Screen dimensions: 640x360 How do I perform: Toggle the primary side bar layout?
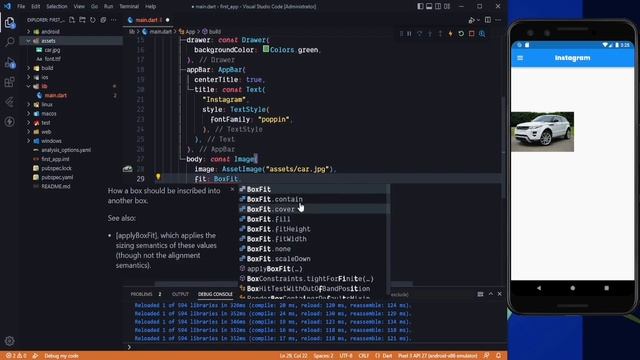[420, 6]
